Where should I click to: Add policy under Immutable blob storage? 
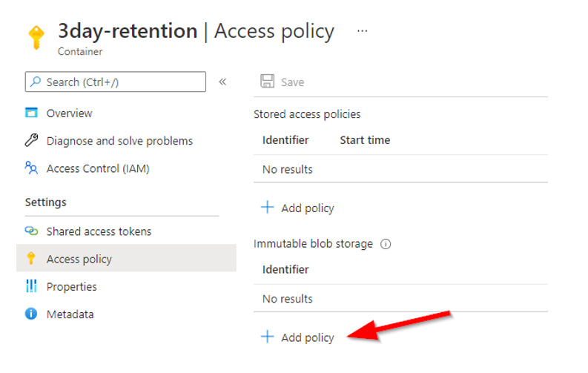299,337
